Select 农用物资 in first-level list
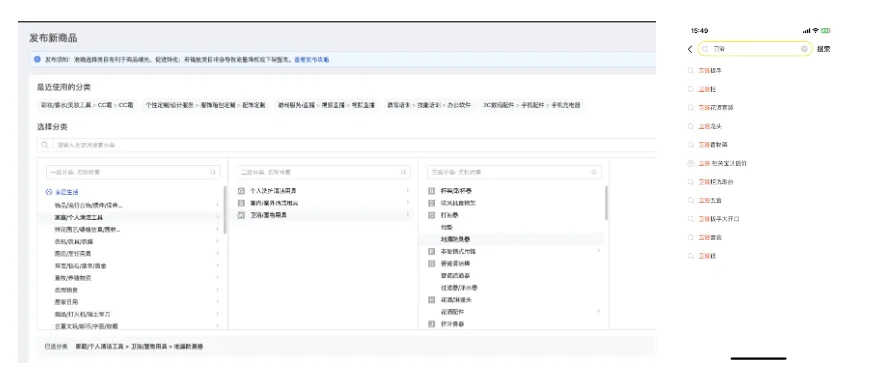Viewport: 869px width, 378px height. [66, 290]
